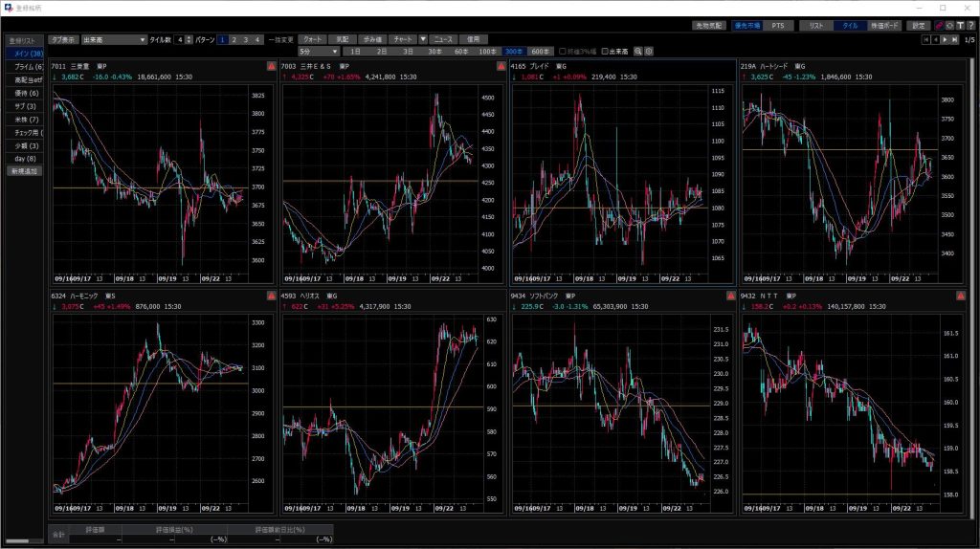Go to next page of tiles
The height and width of the screenshot is (549, 980).
pos(946,39)
